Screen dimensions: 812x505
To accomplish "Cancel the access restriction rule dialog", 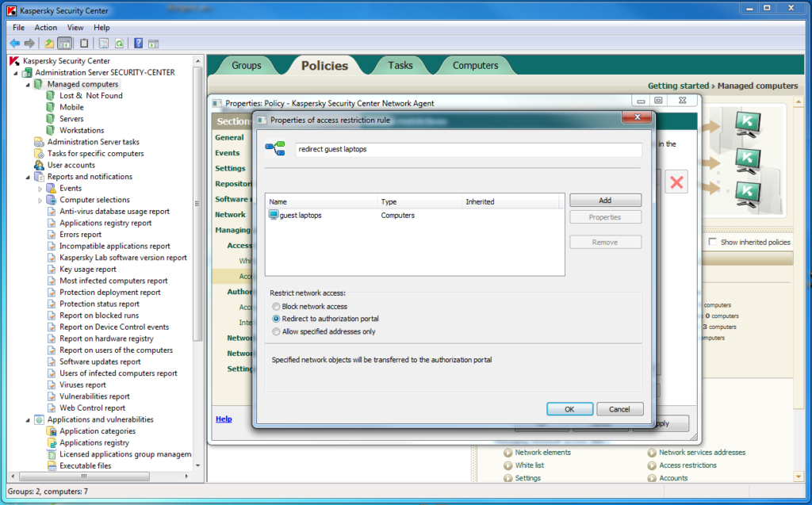I will [x=620, y=409].
